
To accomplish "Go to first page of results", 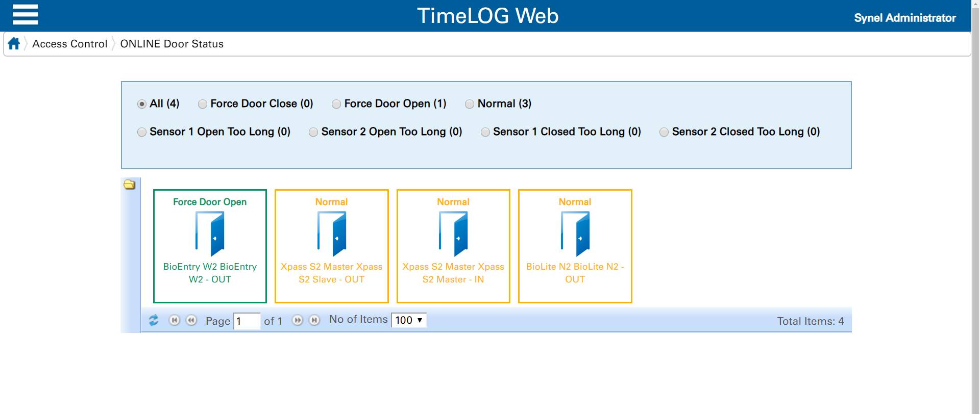I will coord(175,320).
